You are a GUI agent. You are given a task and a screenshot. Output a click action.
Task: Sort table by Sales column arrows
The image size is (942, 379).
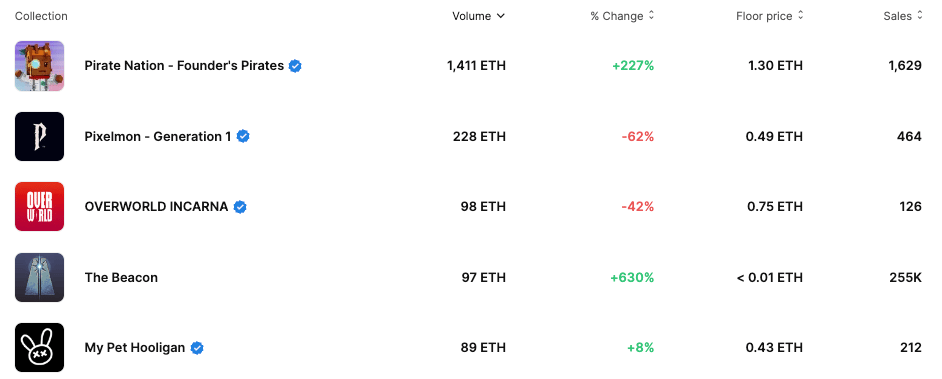click(x=919, y=16)
